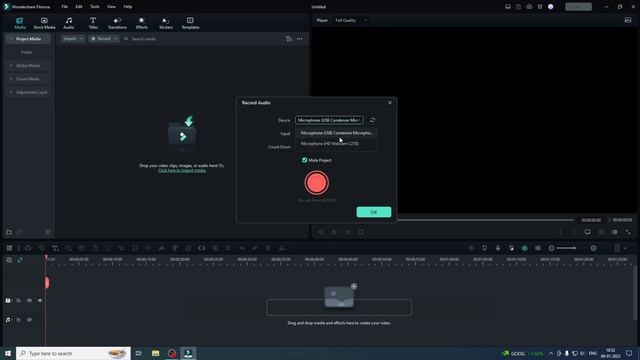Start recording with the red record button
The height and width of the screenshot is (360, 640).
tap(316, 182)
